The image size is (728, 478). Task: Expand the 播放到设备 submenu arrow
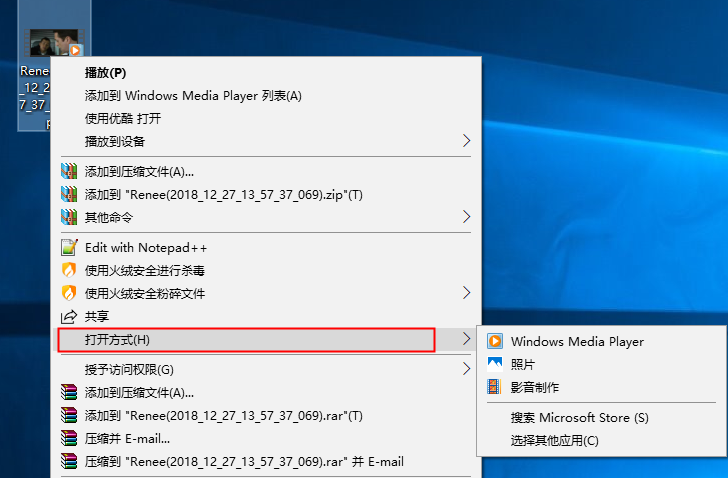click(467, 141)
